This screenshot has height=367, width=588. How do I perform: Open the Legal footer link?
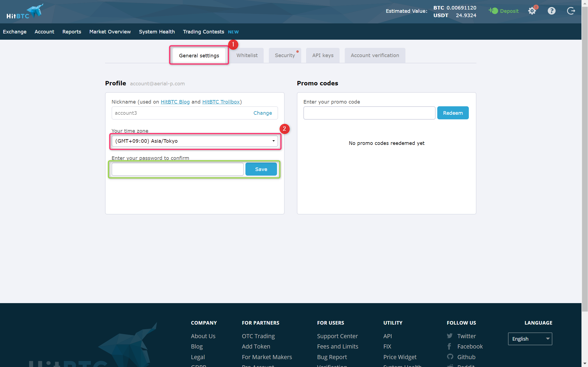(x=198, y=357)
